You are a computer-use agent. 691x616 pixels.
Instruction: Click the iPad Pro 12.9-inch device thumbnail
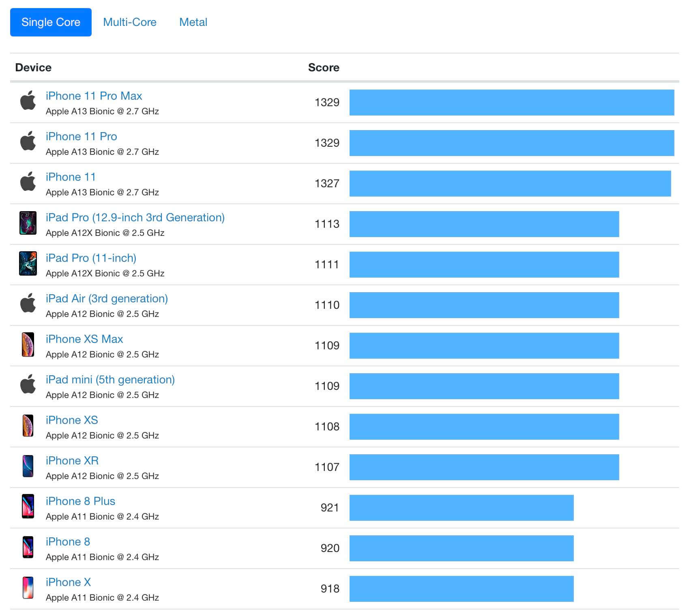click(28, 223)
